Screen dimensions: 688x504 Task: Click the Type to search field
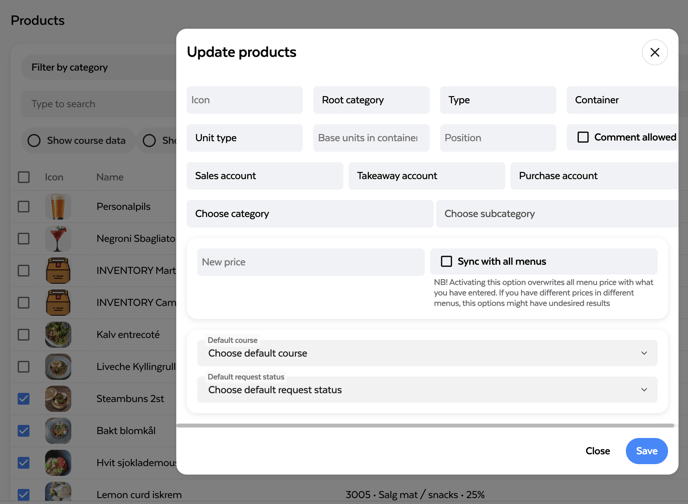(x=99, y=104)
